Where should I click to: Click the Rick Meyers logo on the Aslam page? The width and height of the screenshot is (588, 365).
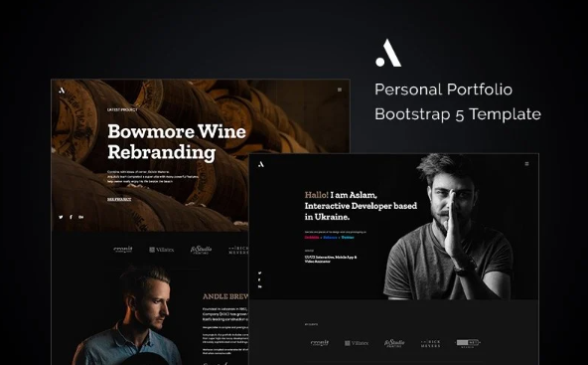pos(430,343)
